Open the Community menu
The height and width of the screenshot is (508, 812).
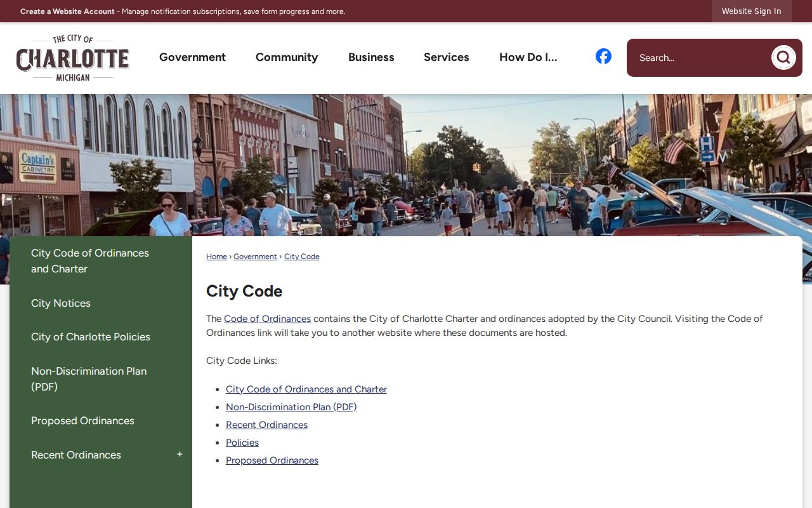[x=287, y=57]
